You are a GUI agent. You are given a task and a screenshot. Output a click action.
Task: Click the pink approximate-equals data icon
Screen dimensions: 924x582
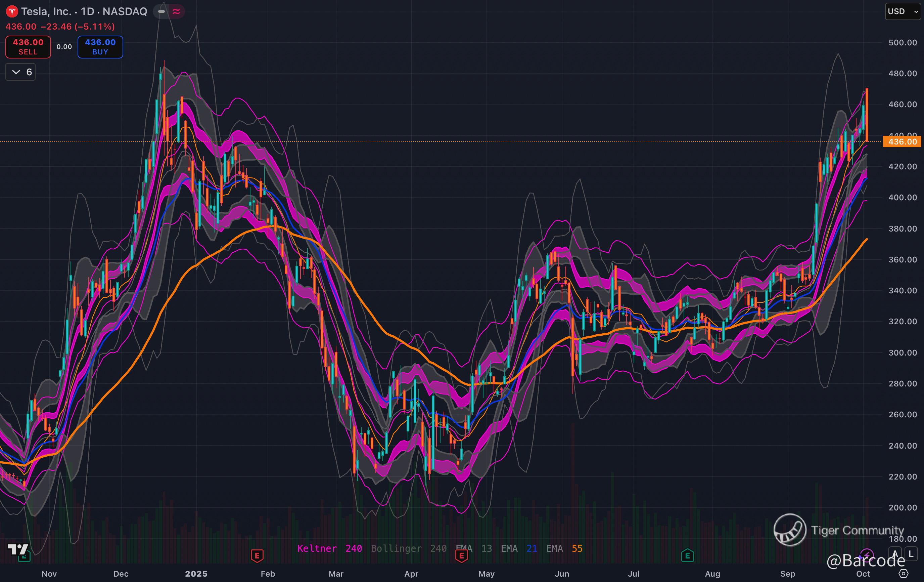point(176,11)
